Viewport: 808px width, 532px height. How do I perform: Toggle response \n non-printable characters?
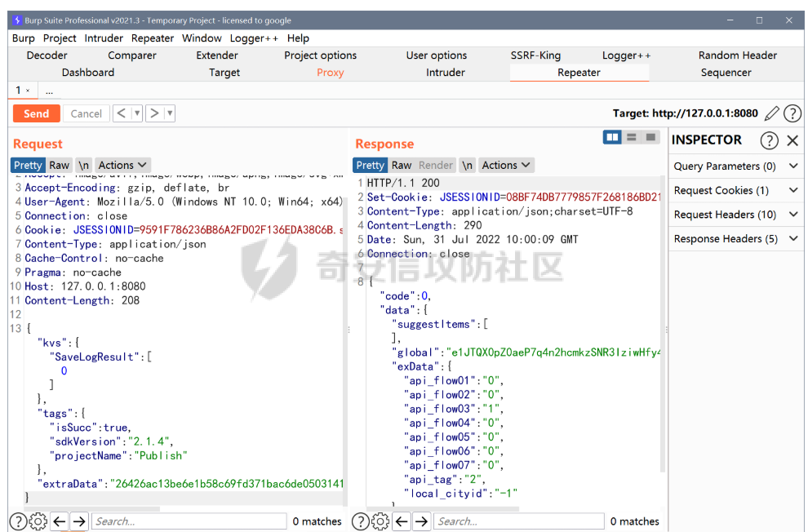tap(467, 166)
